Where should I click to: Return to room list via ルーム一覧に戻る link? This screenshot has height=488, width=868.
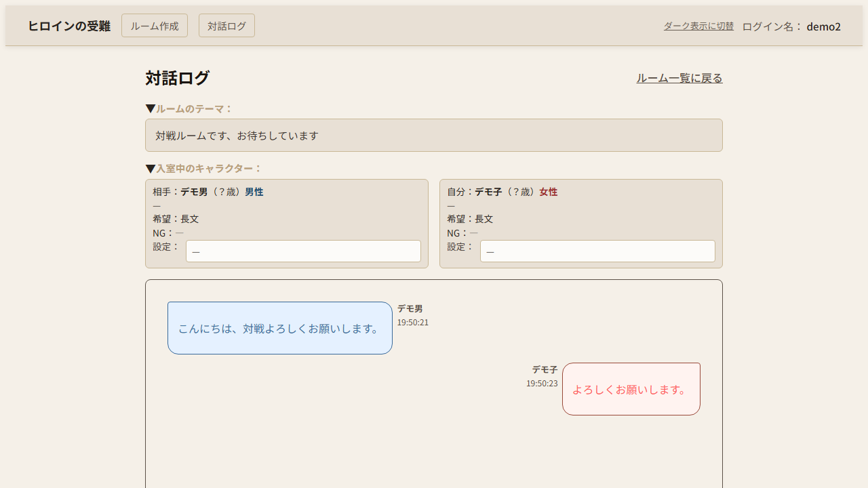point(679,78)
